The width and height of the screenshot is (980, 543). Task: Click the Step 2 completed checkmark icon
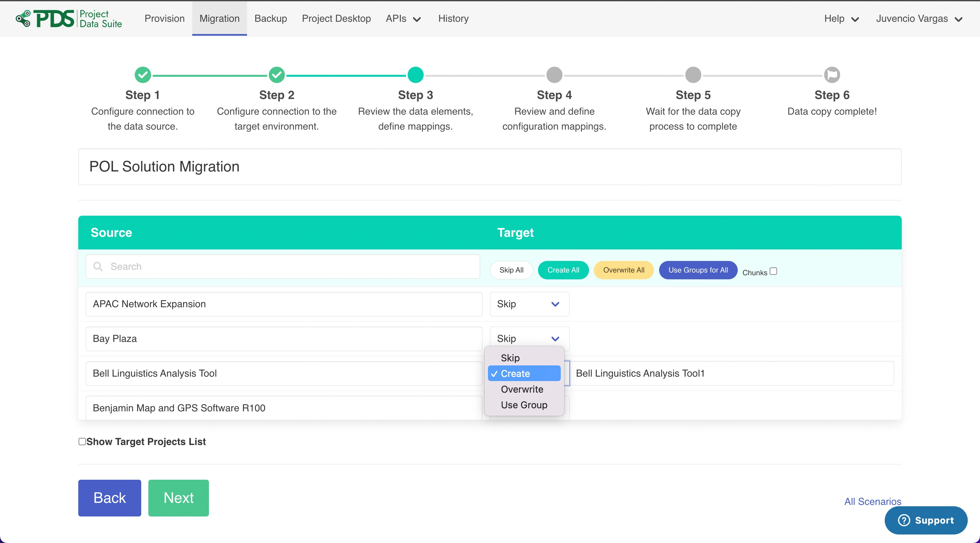(x=277, y=75)
